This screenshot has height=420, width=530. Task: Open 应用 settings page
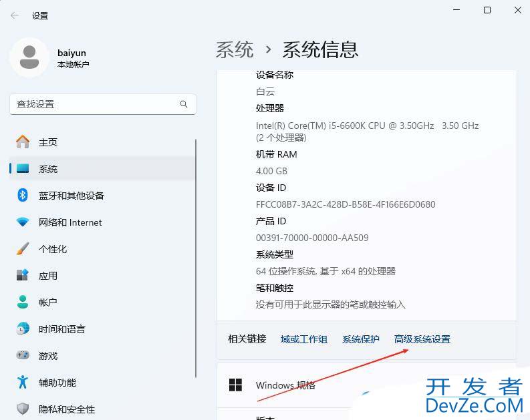click(x=102, y=275)
